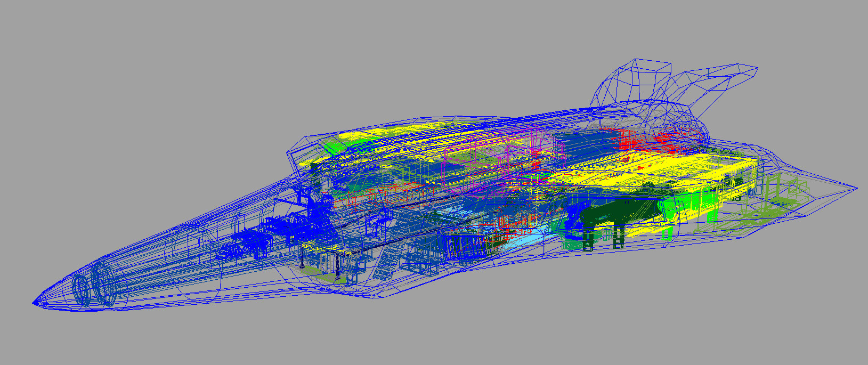Select the second circular ring behind the nose
868x365 pixels.
[103, 286]
